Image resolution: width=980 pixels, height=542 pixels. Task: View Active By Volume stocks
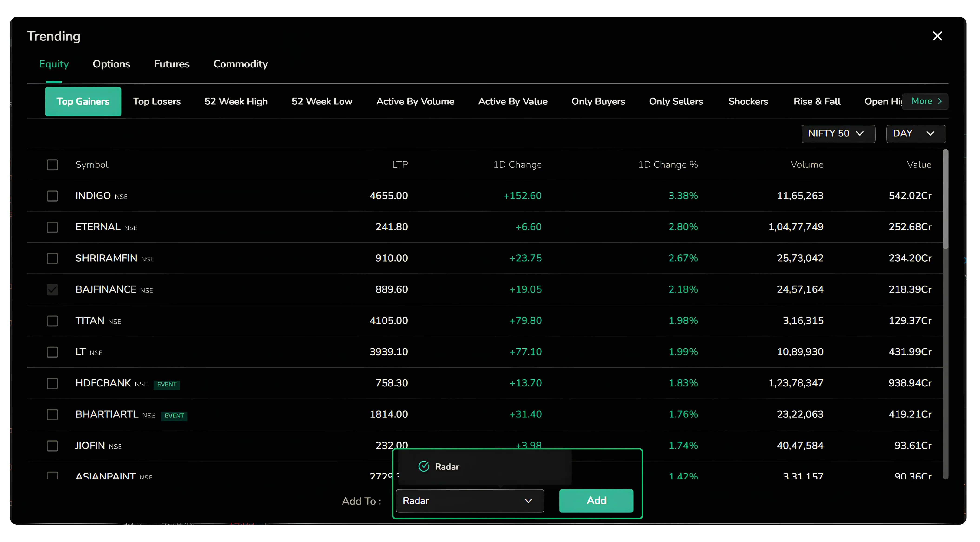(415, 102)
